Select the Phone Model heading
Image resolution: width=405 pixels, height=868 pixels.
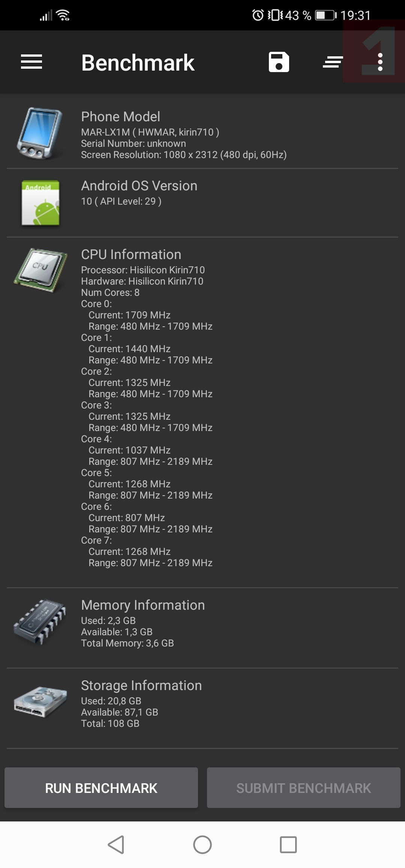121,117
